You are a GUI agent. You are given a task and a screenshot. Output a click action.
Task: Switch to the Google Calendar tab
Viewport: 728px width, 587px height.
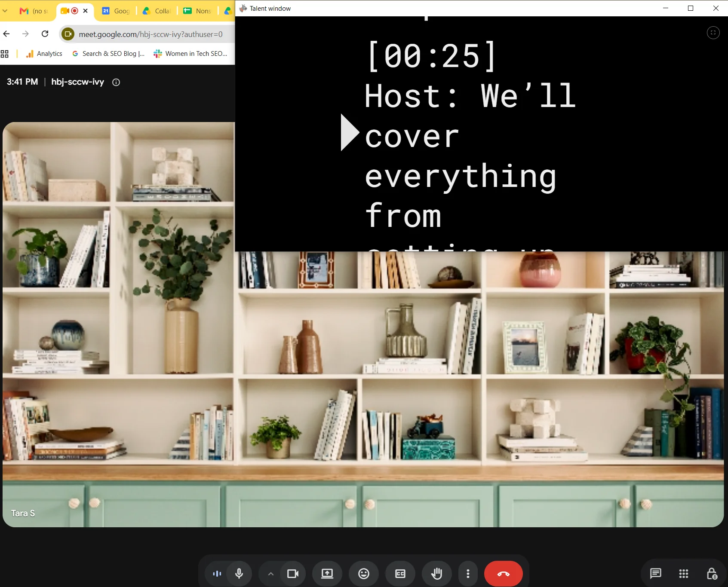(116, 11)
